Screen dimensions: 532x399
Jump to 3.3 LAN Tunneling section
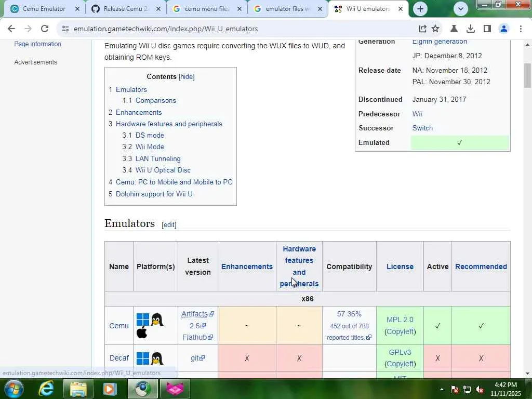click(x=152, y=159)
